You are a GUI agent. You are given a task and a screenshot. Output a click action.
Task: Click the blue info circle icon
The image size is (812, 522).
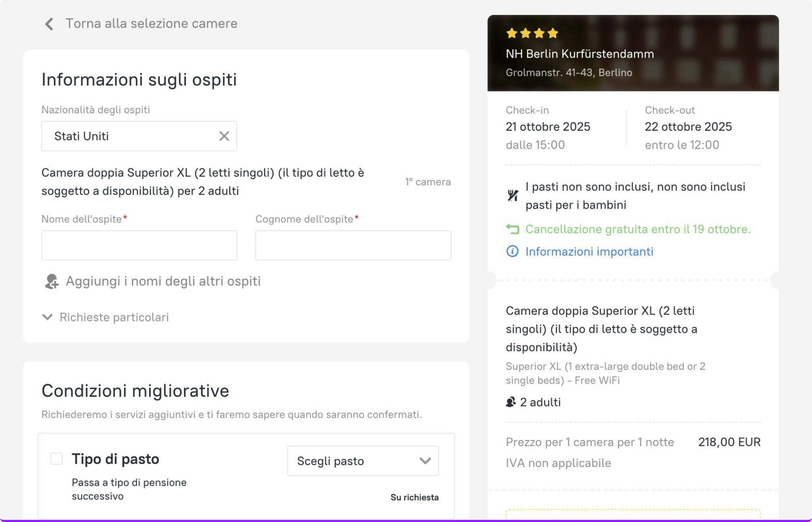pos(512,252)
